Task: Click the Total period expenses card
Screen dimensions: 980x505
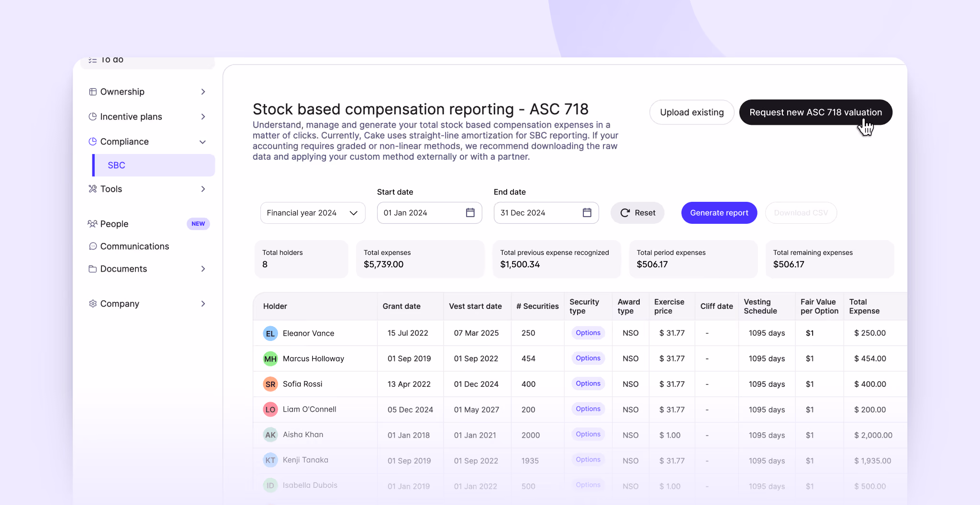Action: point(693,259)
